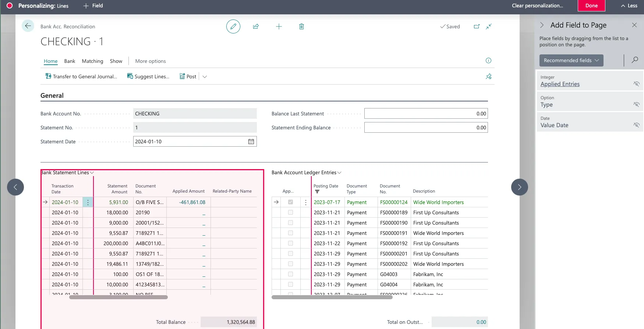Open page in new window icon
This screenshot has width=644, height=329.
(x=477, y=26)
